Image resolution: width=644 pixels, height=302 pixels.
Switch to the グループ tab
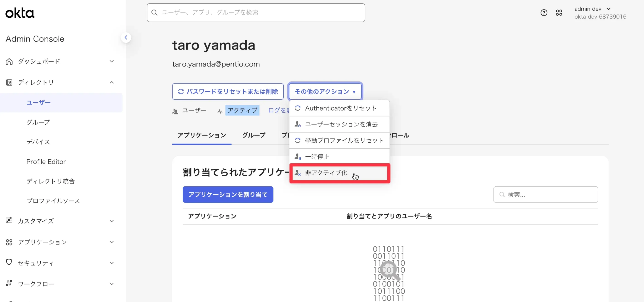point(253,135)
